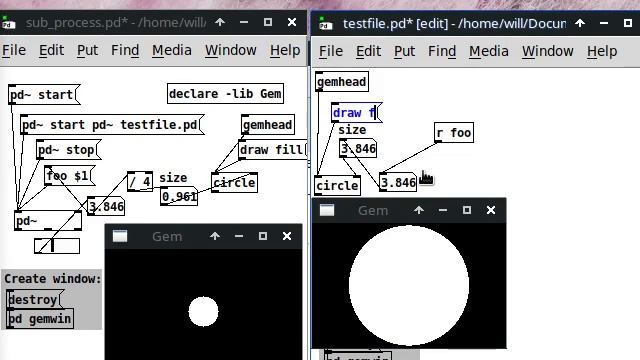Open Edit menu in testfile.pd window
The image size is (640, 360).
pyautogui.click(x=369, y=51)
